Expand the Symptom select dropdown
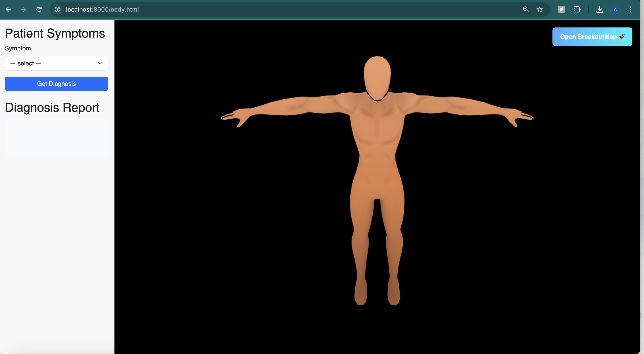The height and width of the screenshot is (354, 644). tap(56, 63)
